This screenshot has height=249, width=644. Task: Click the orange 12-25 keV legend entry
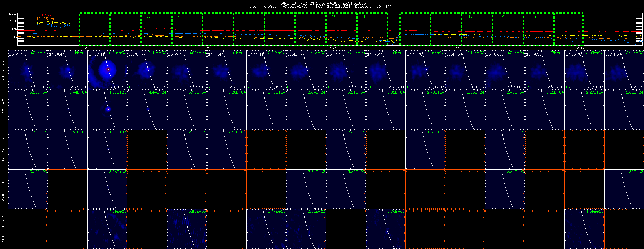(x=46, y=19)
